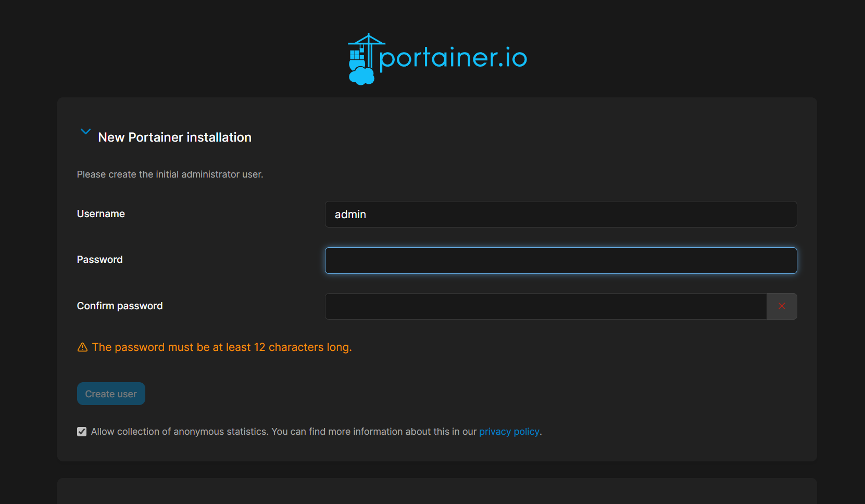Click the 'New Portainer installation' heading text
The width and height of the screenshot is (865, 504).
click(x=175, y=137)
